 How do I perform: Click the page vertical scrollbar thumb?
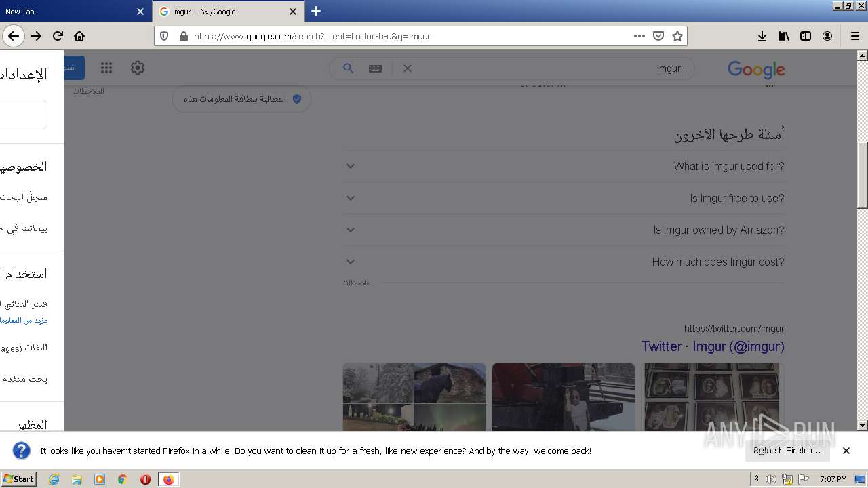pos(863,175)
